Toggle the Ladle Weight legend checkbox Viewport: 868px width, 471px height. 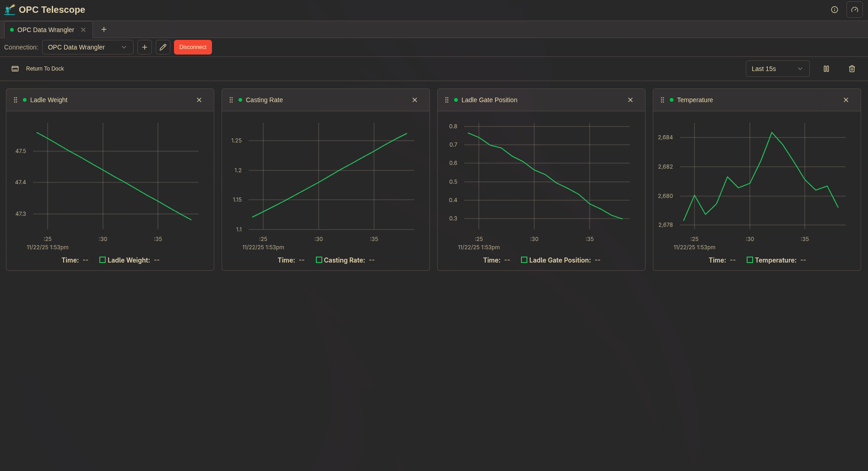click(x=103, y=260)
